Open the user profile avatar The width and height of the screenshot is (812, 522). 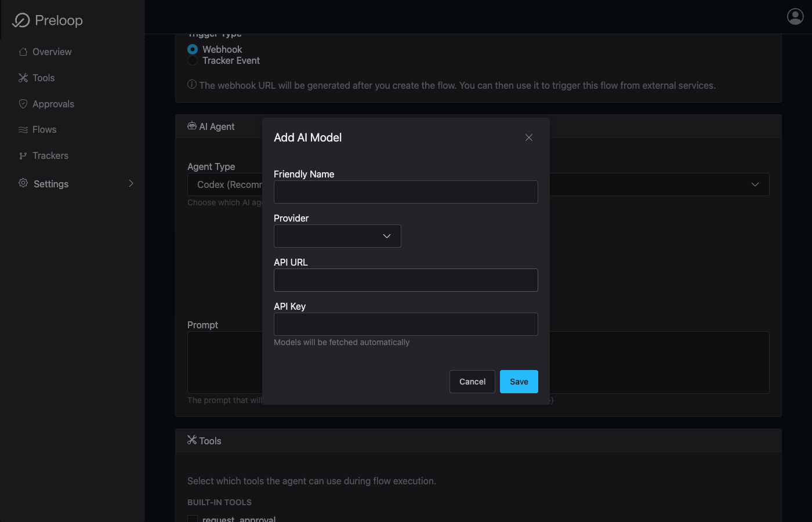coord(795,16)
